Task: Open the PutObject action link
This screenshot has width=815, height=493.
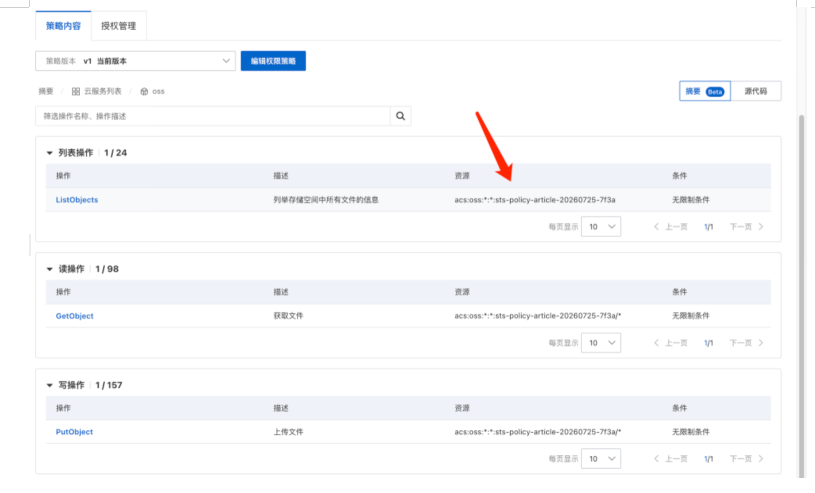Action: click(74, 432)
